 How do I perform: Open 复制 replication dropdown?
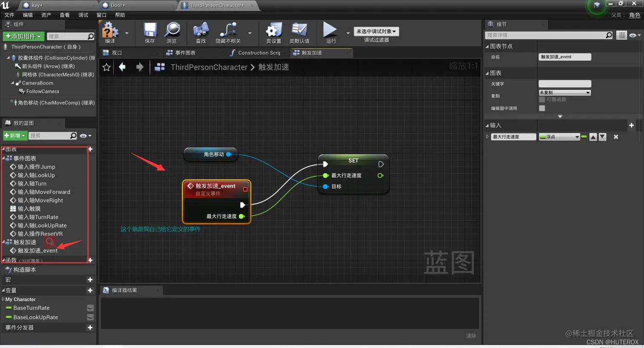coord(565,93)
